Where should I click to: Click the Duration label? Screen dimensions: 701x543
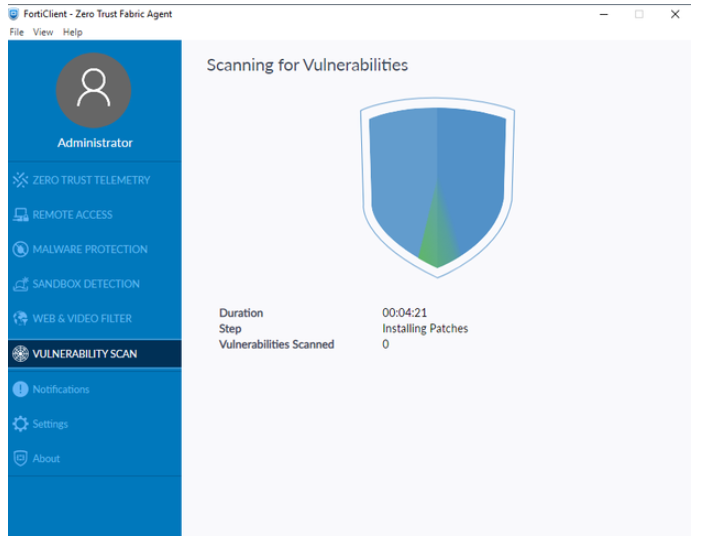pos(241,313)
